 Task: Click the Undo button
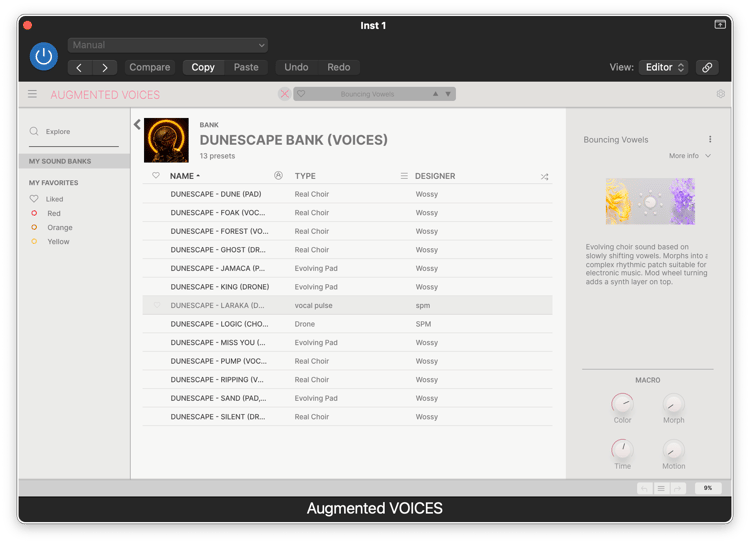[x=296, y=67]
